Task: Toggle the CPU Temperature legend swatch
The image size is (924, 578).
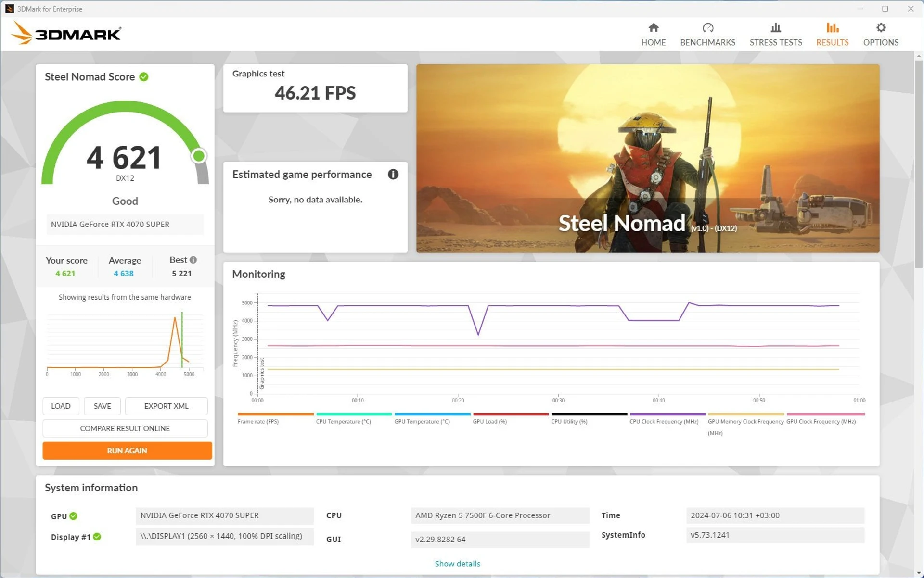Action: coord(354,414)
